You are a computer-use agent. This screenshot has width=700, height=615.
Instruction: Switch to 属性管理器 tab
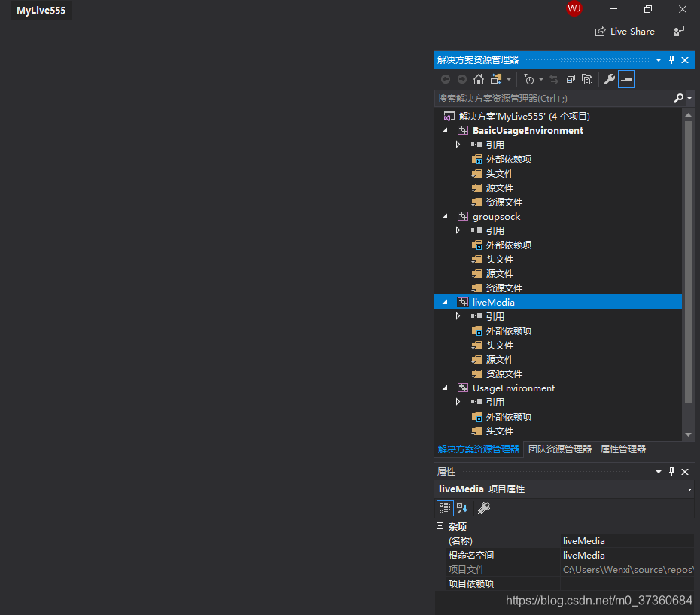[622, 449]
